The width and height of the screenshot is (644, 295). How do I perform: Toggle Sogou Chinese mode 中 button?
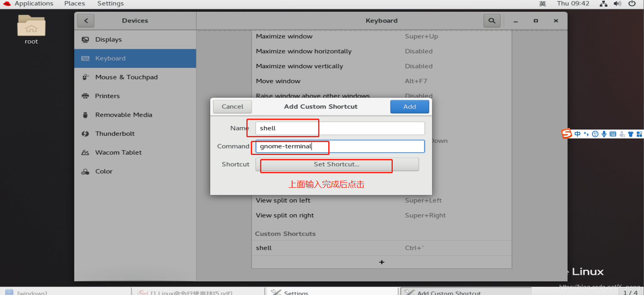coord(577,134)
